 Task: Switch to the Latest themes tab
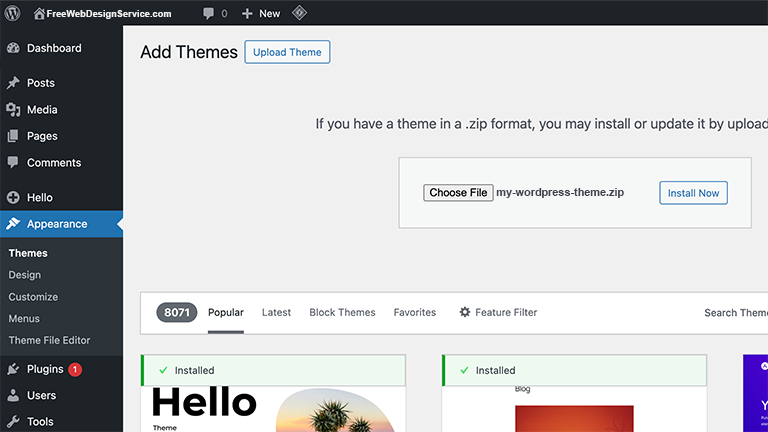click(x=276, y=312)
